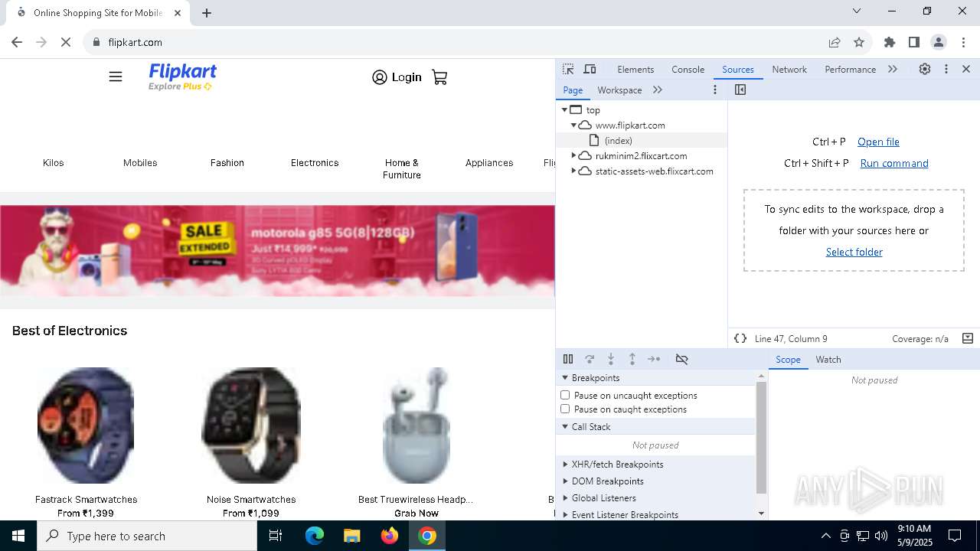
Task: Click the Flipkart logo
Action: pyautogui.click(x=182, y=77)
